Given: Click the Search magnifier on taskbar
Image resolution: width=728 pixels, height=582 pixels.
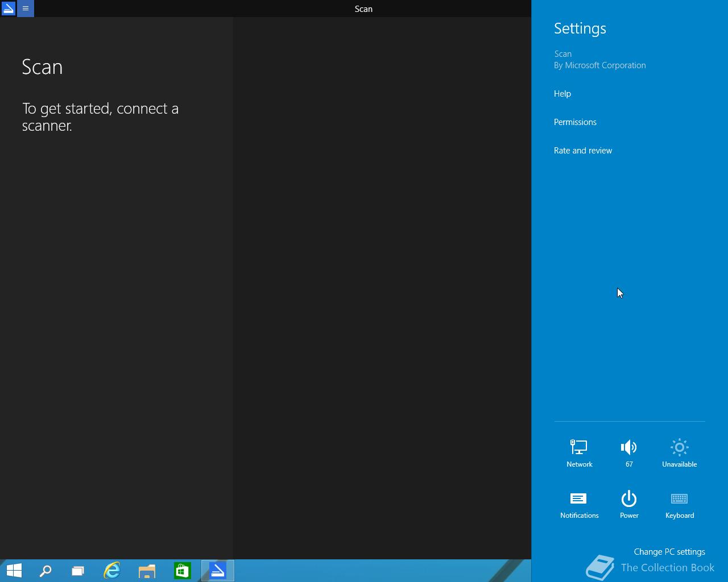Looking at the screenshot, I should pos(45,571).
